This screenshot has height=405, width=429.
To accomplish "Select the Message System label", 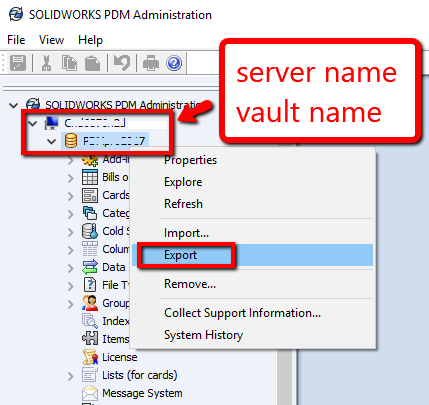I will point(142,393).
